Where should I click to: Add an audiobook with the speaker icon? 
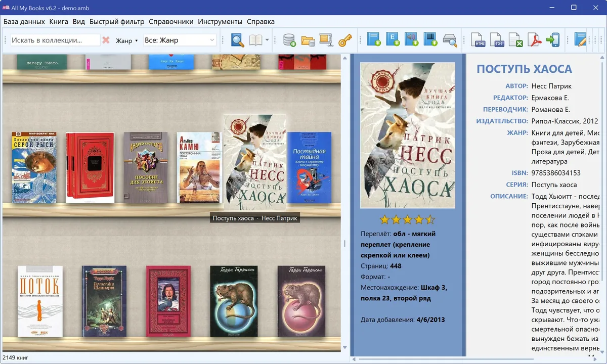tap(411, 40)
